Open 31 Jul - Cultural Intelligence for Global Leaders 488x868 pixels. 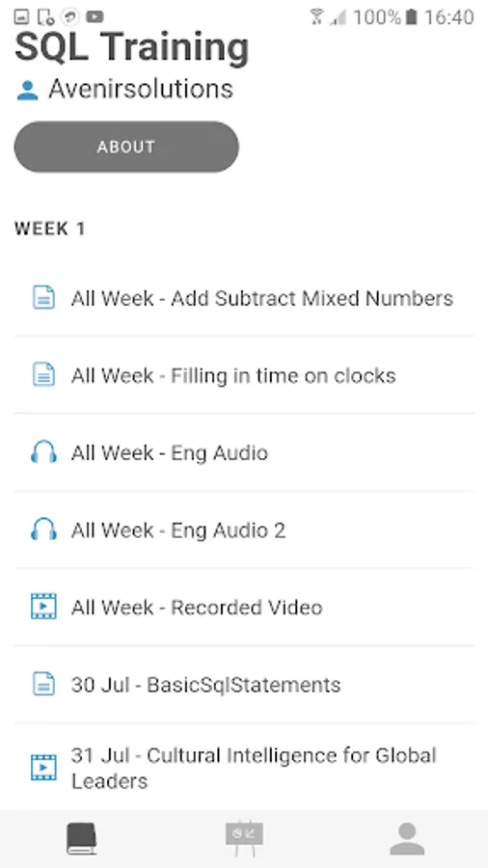pyautogui.click(x=244, y=768)
